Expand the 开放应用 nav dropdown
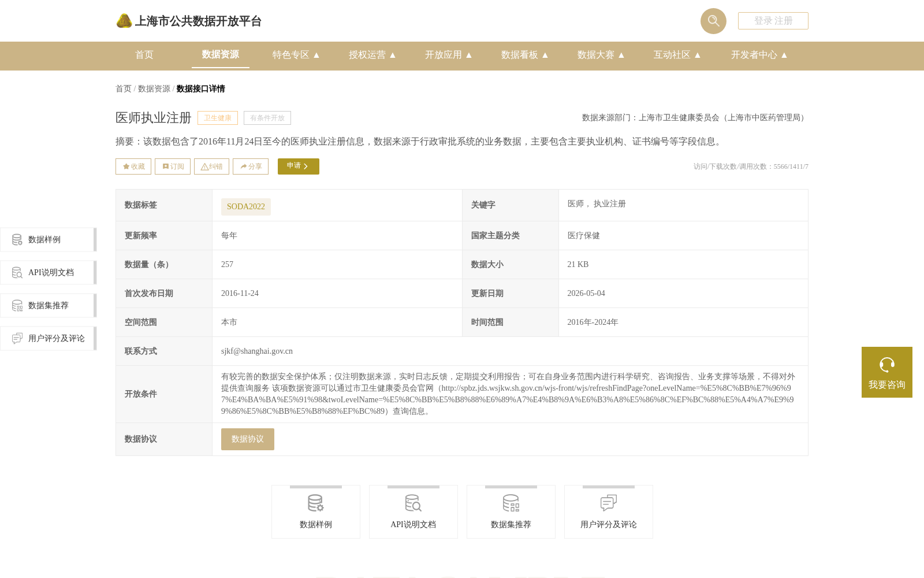 pyautogui.click(x=449, y=55)
